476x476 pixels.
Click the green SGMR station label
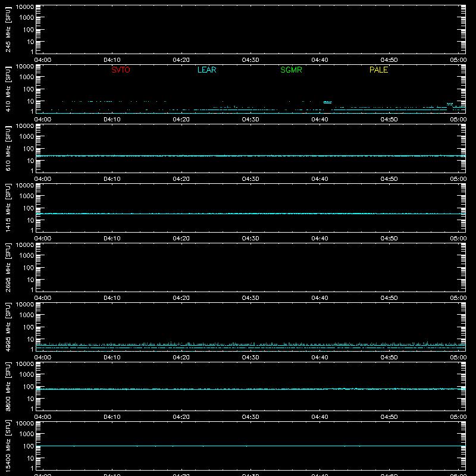(291, 70)
